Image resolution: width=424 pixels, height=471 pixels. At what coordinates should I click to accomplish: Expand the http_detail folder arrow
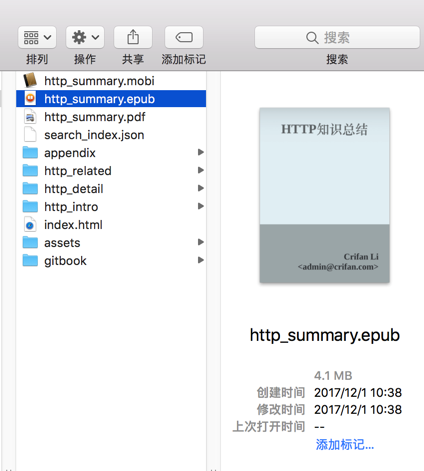point(200,188)
